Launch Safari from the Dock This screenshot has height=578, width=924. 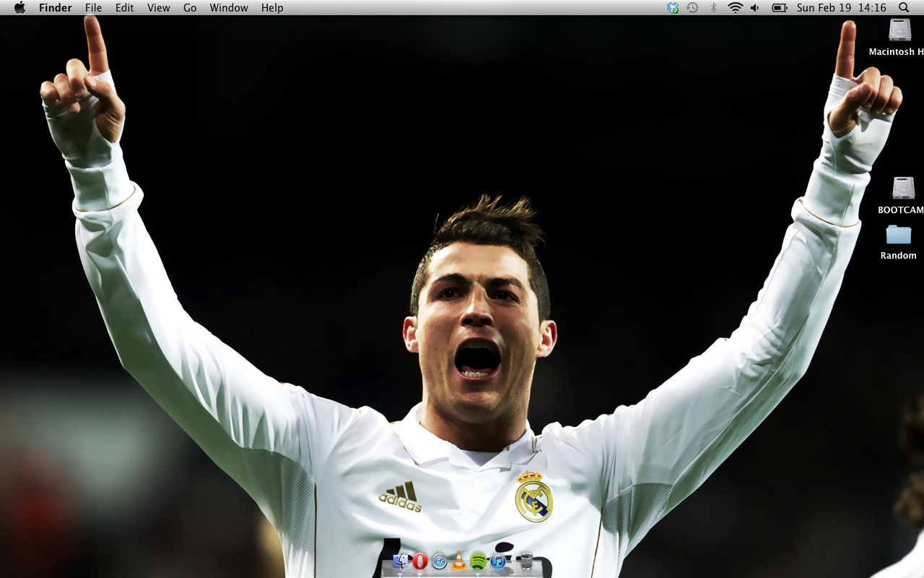tap(440, 561)
